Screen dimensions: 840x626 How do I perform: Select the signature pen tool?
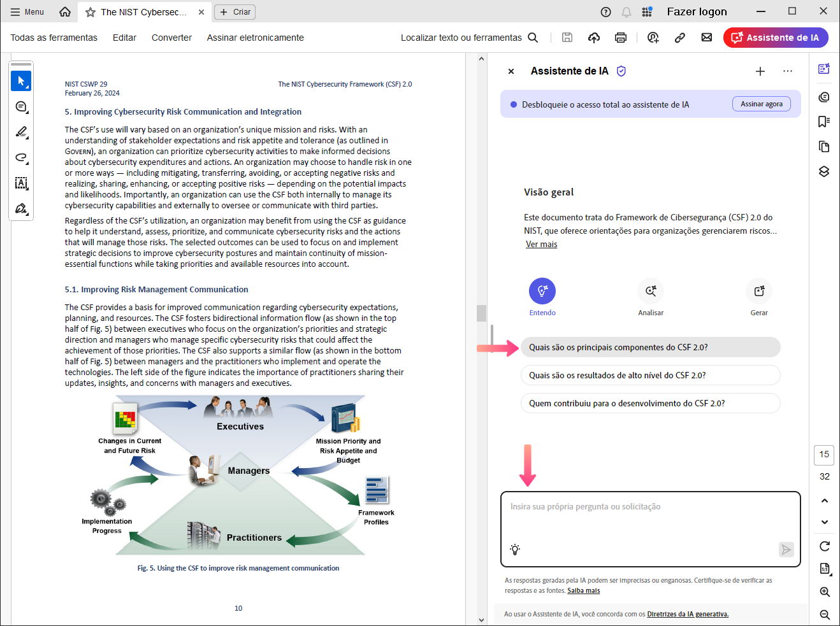[x=21, y=209]
